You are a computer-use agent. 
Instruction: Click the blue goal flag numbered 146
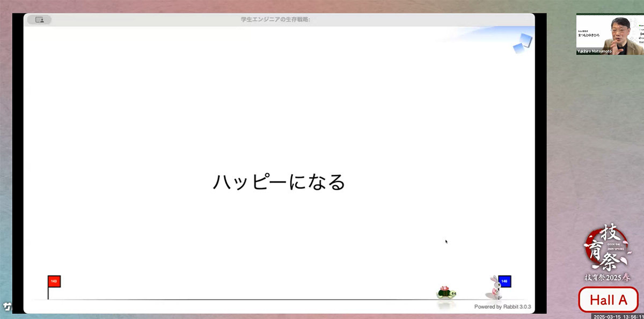pos(504,281)
